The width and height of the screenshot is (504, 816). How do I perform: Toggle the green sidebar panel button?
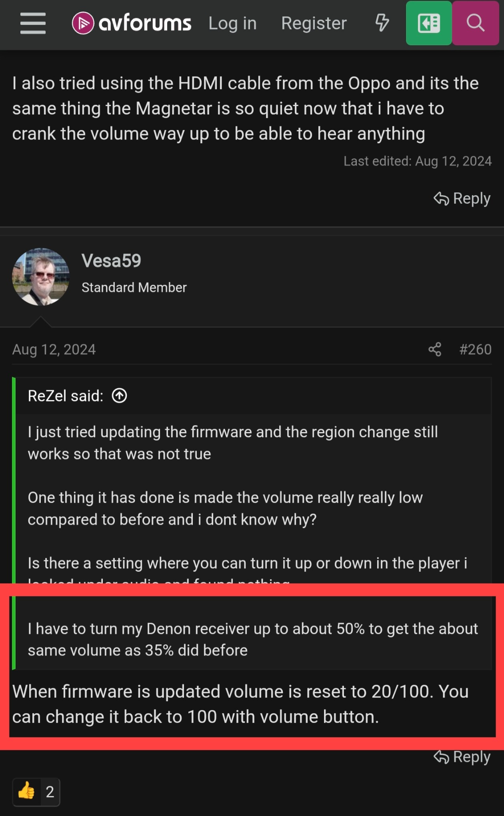point(429,23)
